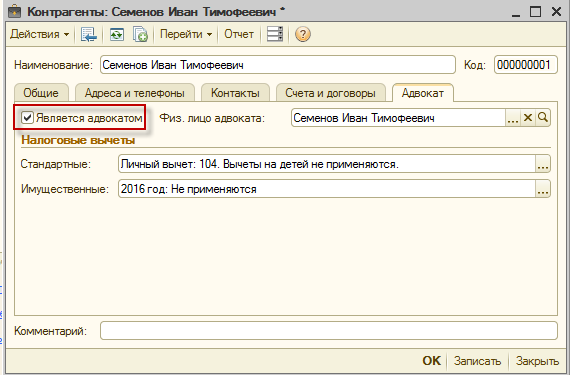This screenshot has height=375, width=570.
Task: Click the Закрыть button
Action: (537, 361)
